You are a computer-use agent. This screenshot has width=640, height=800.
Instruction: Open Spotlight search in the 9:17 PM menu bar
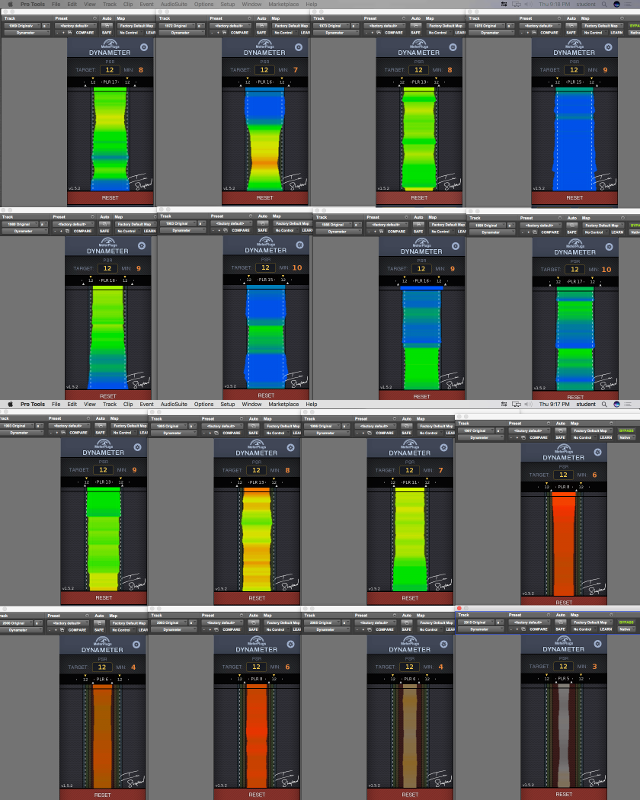[x=604, y=404]
